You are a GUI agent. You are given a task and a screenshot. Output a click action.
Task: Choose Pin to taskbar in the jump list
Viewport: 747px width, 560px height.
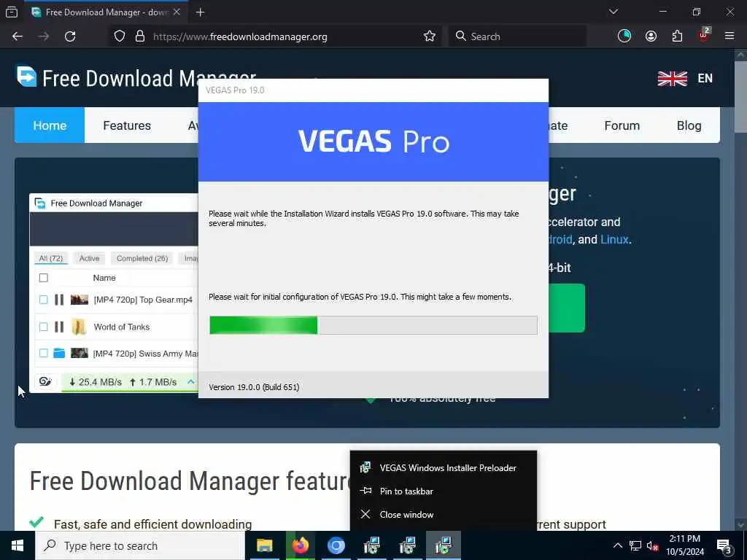point(443,491)
